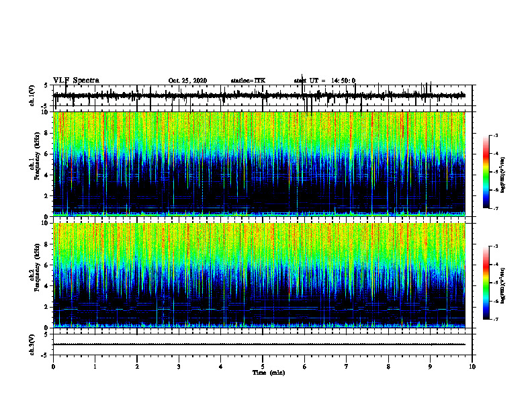This screenshot has height=411, width=532.
Task: Select the date text "Oct. 25, 2020"
Action: 187,81
